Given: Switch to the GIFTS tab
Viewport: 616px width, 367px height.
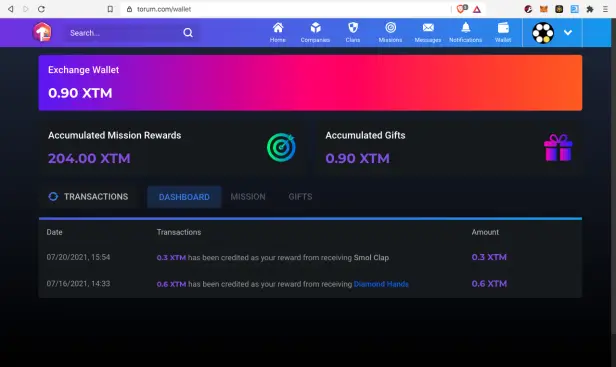Looking at the screenshot, I should coord(300,197).
